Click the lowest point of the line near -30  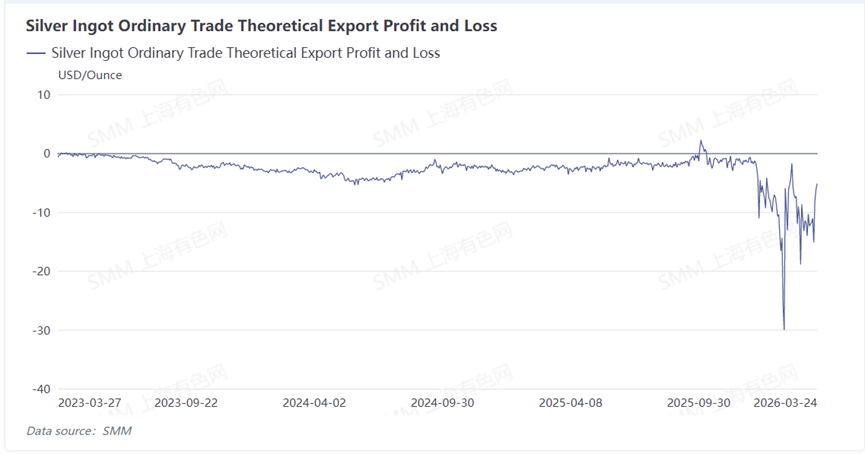click(783, 328)
